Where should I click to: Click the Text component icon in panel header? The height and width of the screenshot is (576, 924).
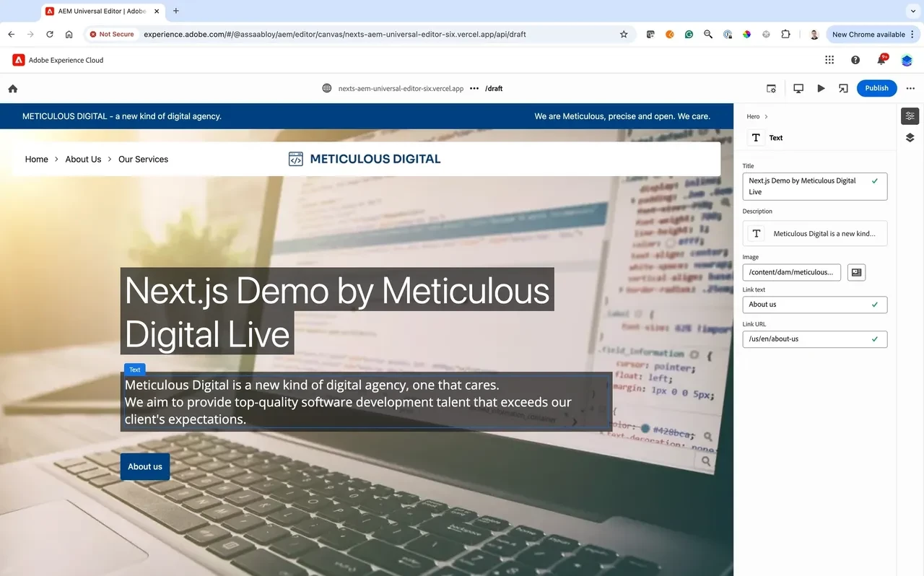(756, 137)
